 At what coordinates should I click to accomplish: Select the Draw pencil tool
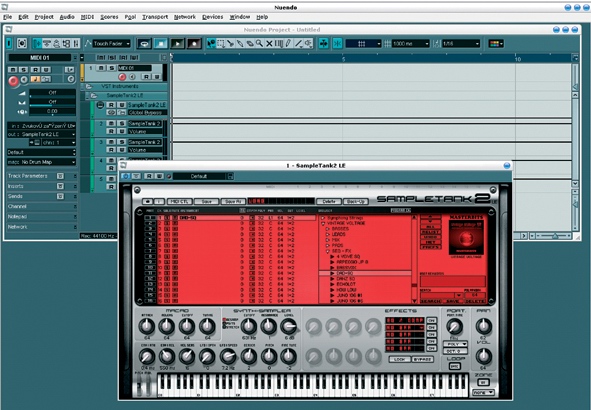pos(289,44)
